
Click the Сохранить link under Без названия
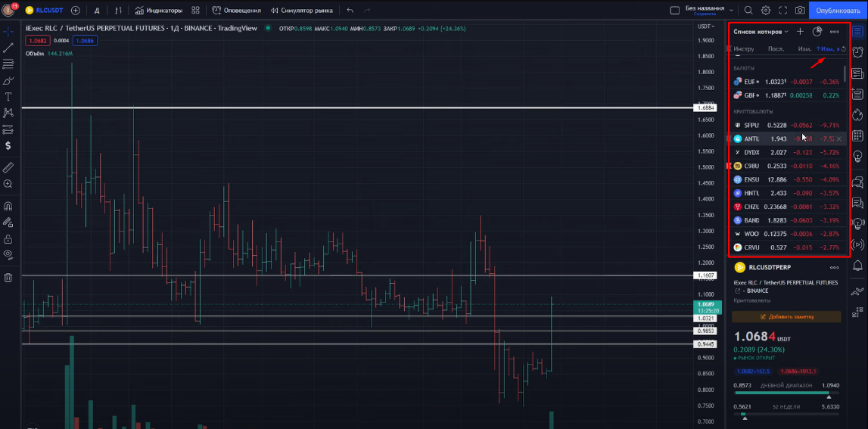click(x=704, y=14)
